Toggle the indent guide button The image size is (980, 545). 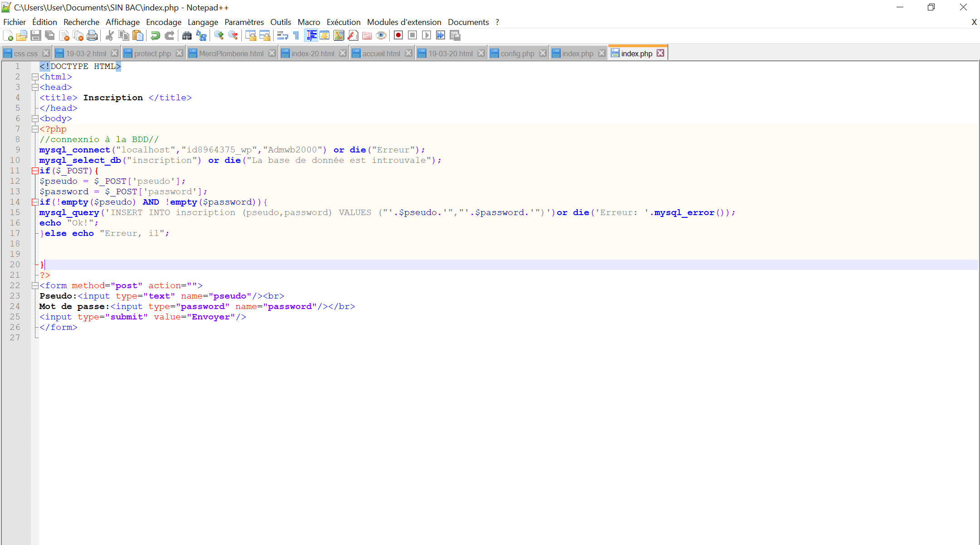pyautogui.click(x=311, y=35)
